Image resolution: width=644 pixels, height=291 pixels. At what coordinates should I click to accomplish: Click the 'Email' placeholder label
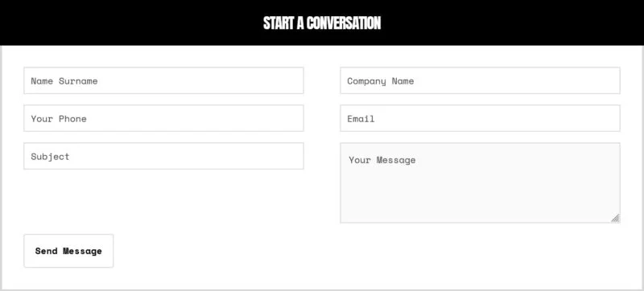[361, 118]
